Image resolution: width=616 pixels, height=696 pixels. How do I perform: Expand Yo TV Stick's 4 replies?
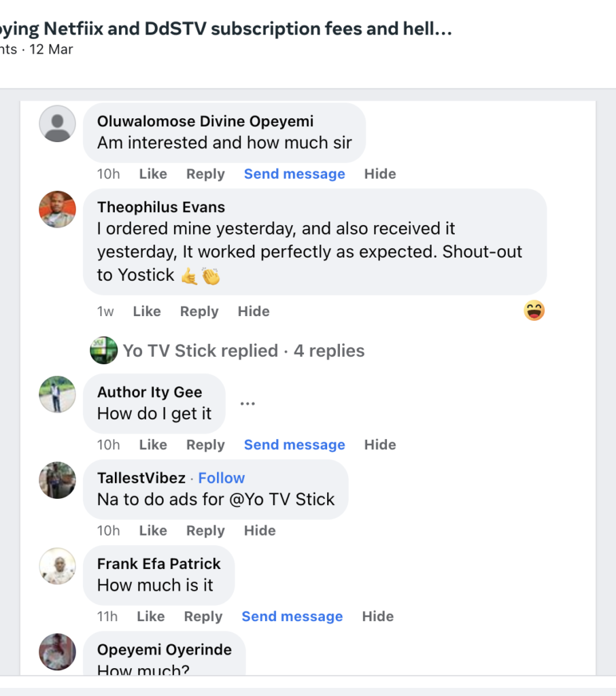tap(243, 351)
